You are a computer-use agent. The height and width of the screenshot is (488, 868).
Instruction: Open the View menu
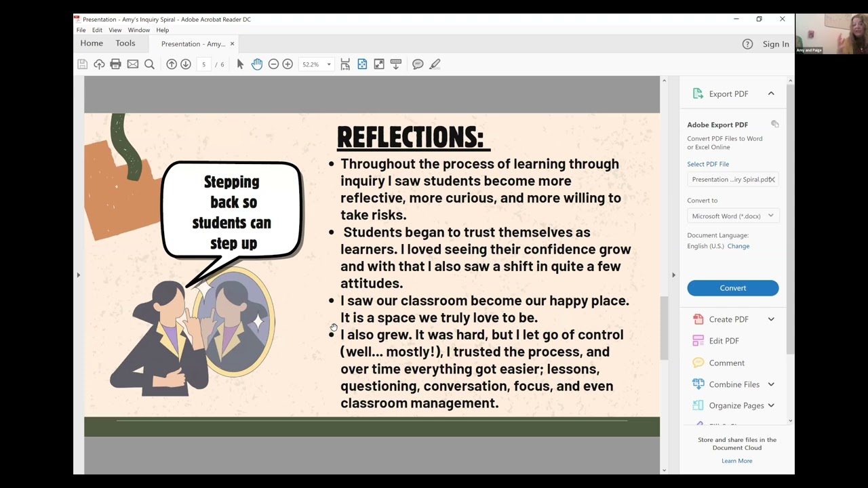coord(115,30)
